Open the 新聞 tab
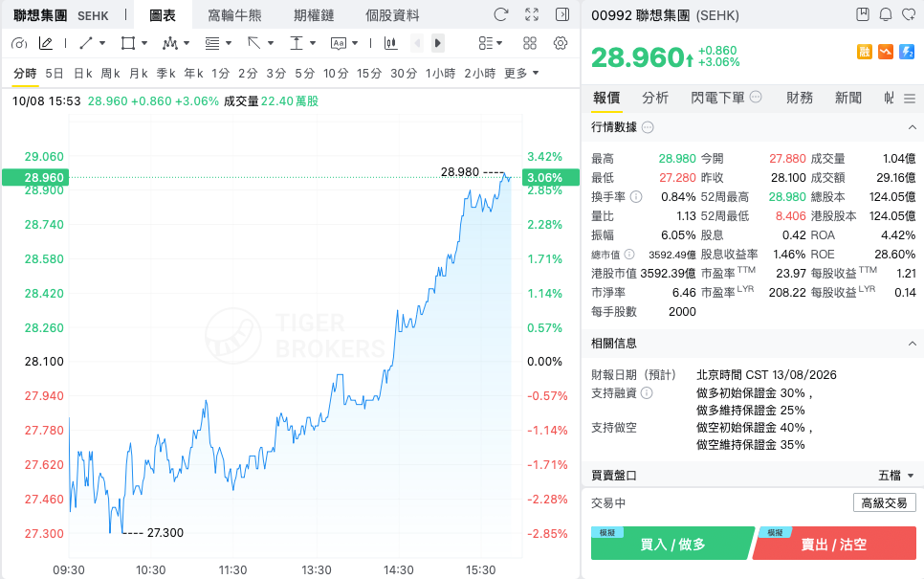The image size is (924, 579). coord(848,98)
